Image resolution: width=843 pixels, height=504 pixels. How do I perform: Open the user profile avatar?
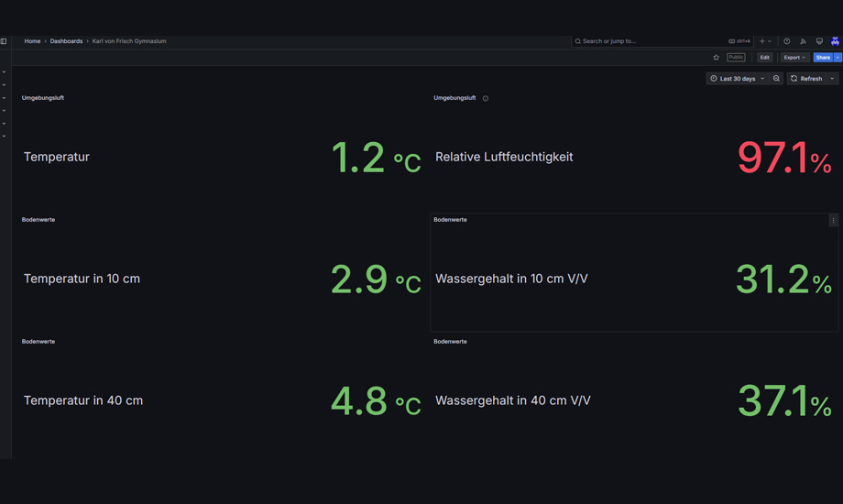pos(835,41)
